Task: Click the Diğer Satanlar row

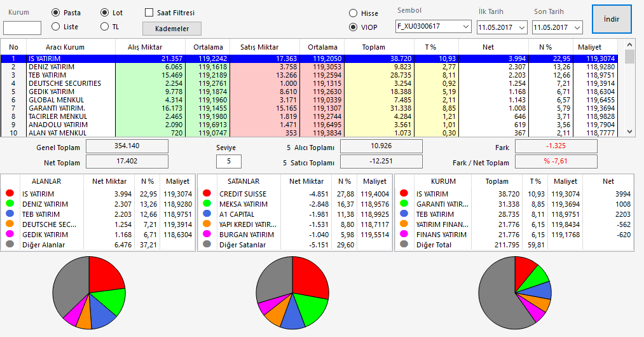Action: [x=295, y=245]
